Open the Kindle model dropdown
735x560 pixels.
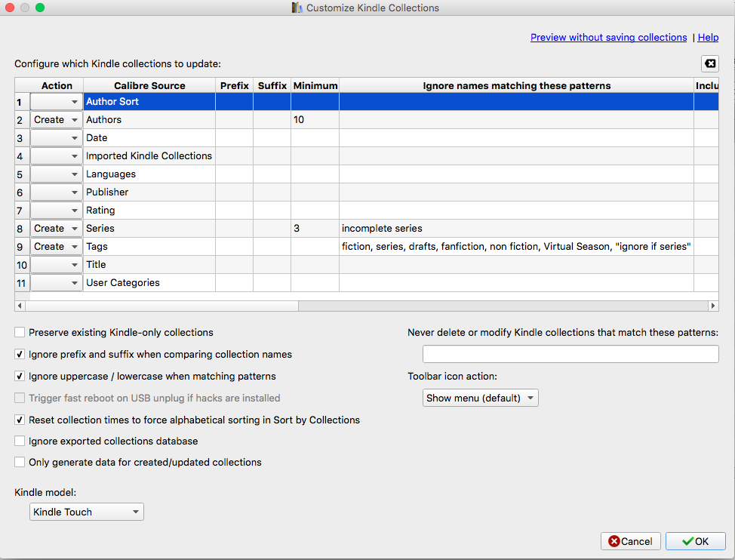pyautogui.click(x=87, y=512)
